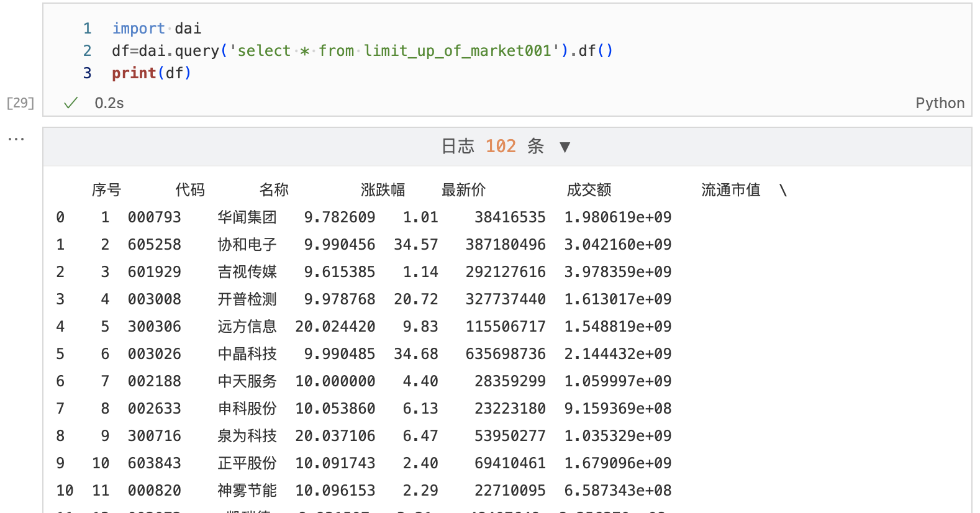This screenshot has height=513, width=980.
Task: Click code line 1 import dai
Action: point(157,29)
